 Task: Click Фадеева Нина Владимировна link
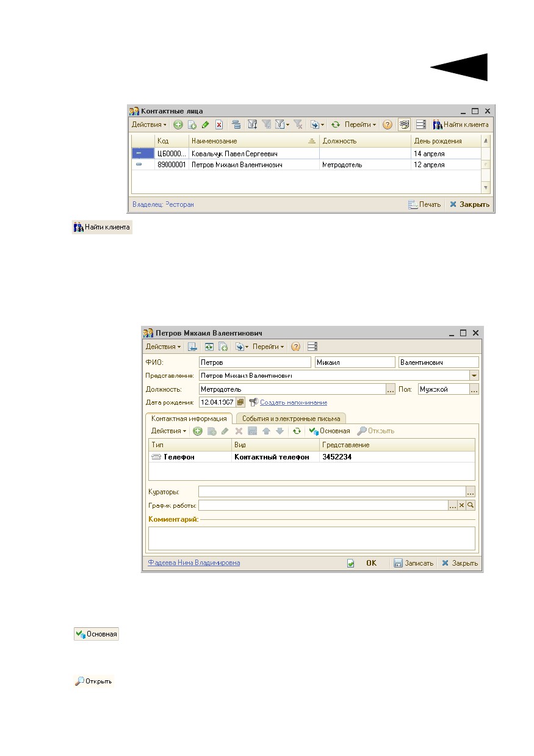[194, 563]
